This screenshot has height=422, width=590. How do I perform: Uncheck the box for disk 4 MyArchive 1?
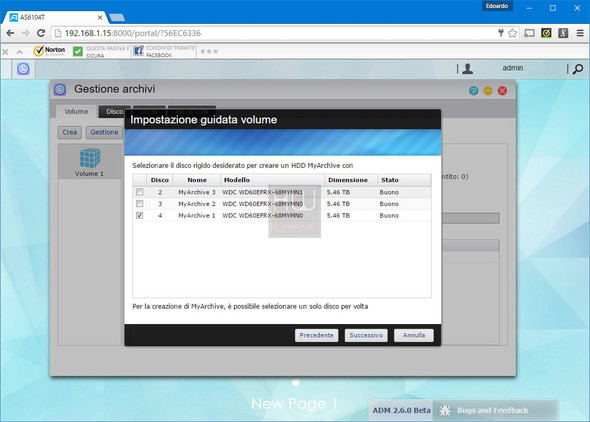point(140,216)
